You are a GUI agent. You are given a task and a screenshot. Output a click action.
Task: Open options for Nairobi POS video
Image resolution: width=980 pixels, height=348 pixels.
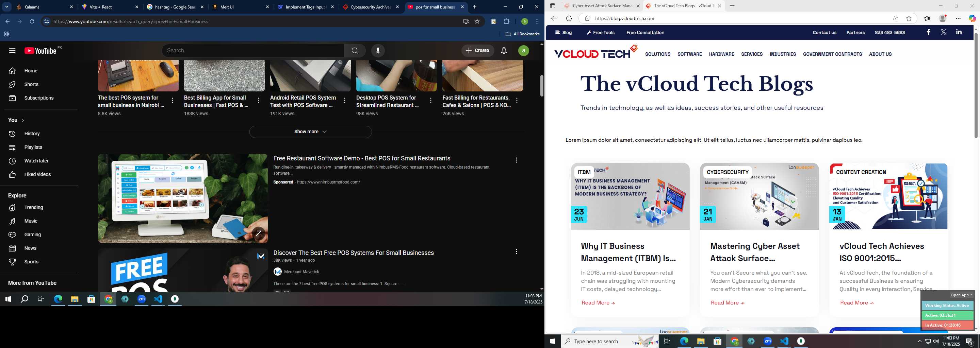tap(173, 100)
